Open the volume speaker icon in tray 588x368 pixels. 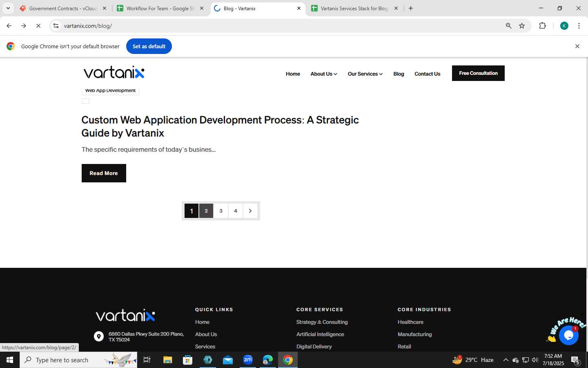(x=535, y=360)
